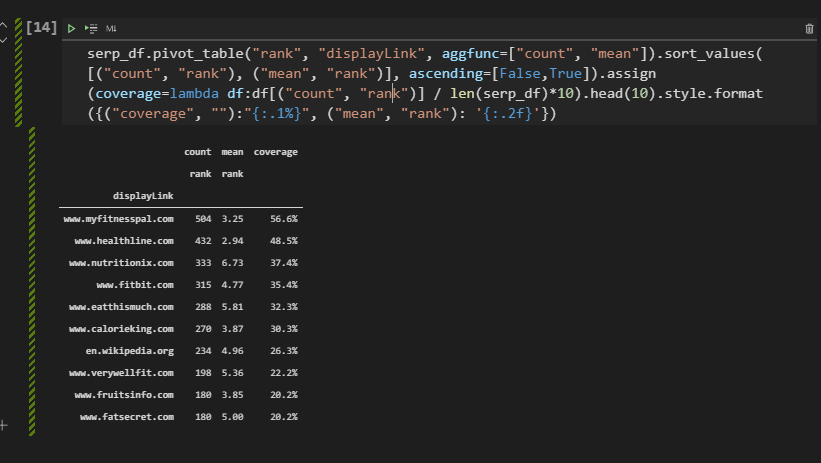Select the www.healthline.com row label
The height and width of the screenshot is (463, 821).
(124, 241)
